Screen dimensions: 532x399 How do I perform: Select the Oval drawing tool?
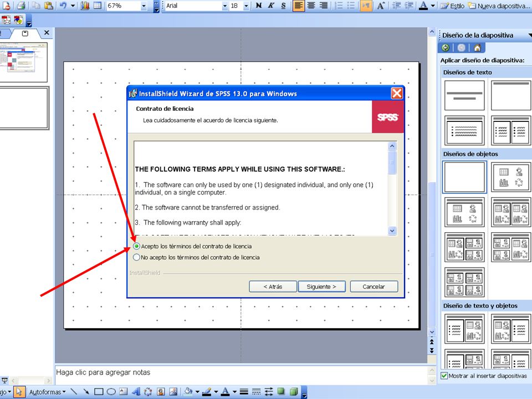(111, 392)
